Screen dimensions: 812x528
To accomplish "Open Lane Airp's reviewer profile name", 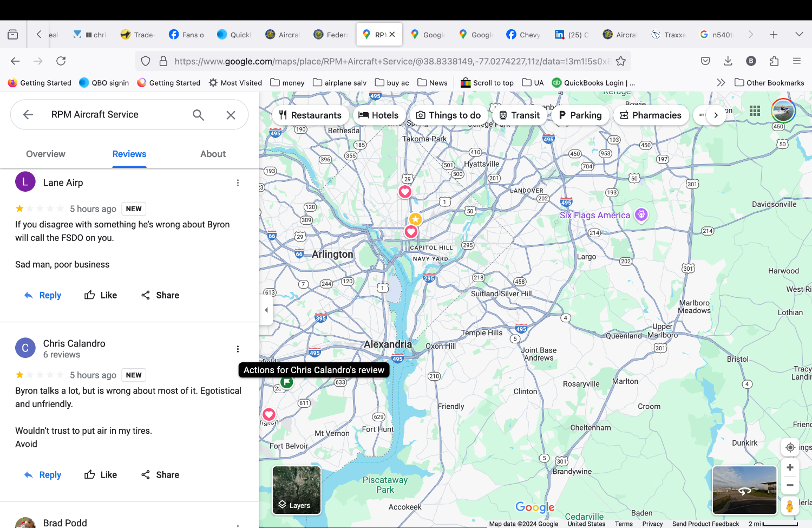I will tap(63, 182).
